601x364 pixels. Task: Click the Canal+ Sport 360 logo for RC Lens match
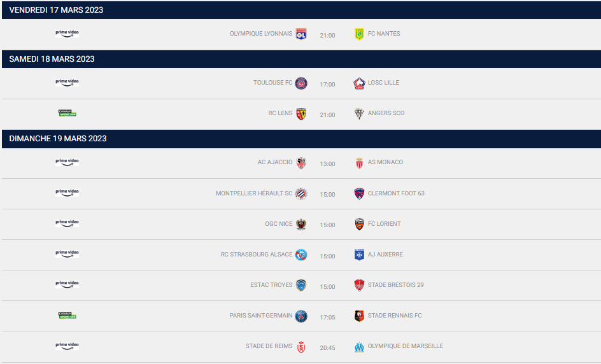67,113
